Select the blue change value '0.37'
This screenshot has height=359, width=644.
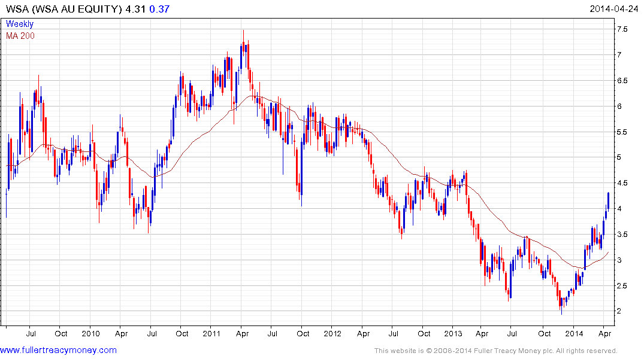tap(159, 9)
